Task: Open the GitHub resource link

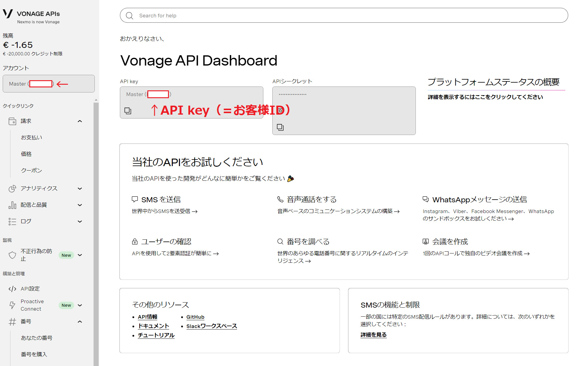Action: coord(195,317)
